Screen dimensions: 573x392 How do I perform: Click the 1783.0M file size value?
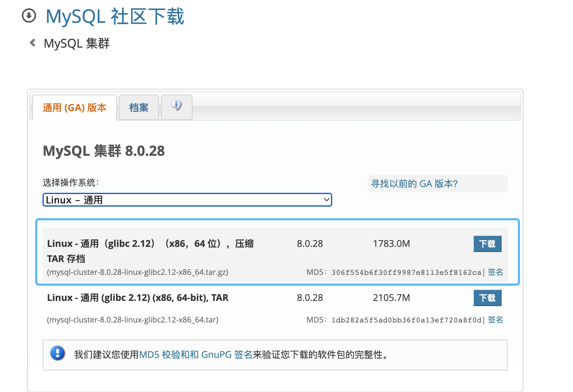click(391, 244)
